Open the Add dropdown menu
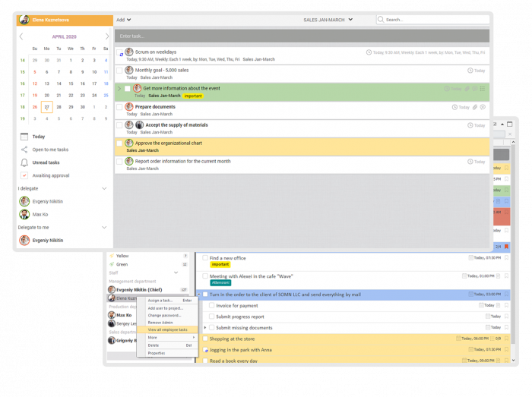Image resolution: width=532 pixels, height=397 pixels. (x=123, y=20)
